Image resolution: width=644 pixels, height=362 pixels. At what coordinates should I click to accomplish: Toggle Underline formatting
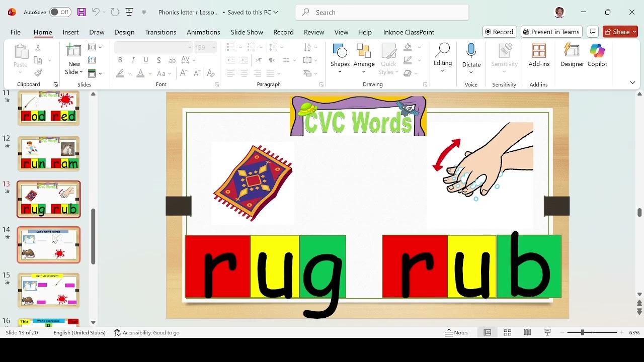pyautogui.click(x=146, y=60)
